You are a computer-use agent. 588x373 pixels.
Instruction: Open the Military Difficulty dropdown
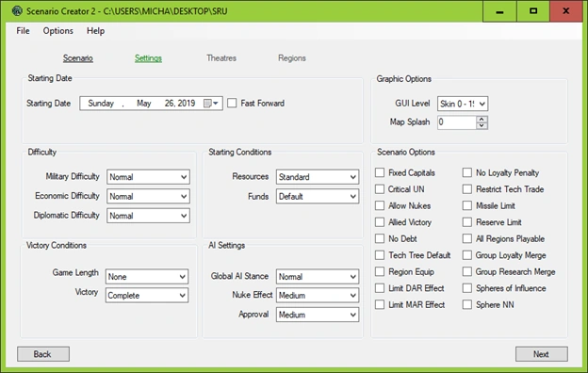coord(148,176)
